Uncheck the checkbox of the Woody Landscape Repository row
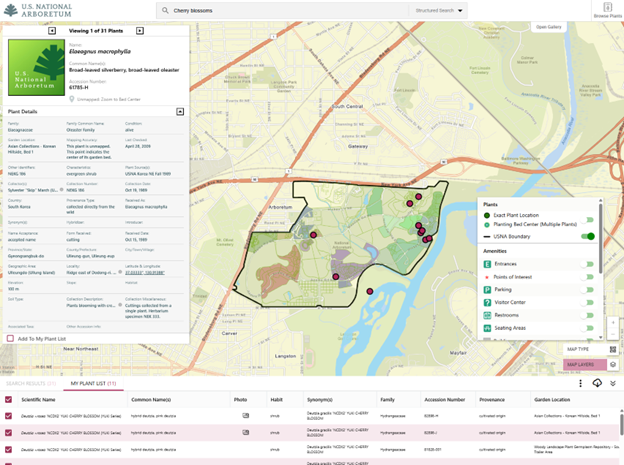The height and width of the screenshot is (465, 624). coord(8,449)
